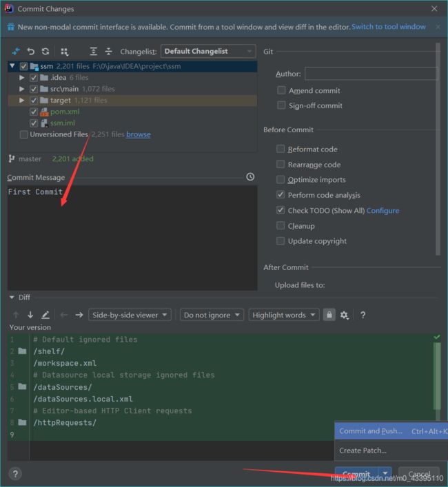Disable Perform code analysis checkbox
448x487 pixels.
coord(281,195)
